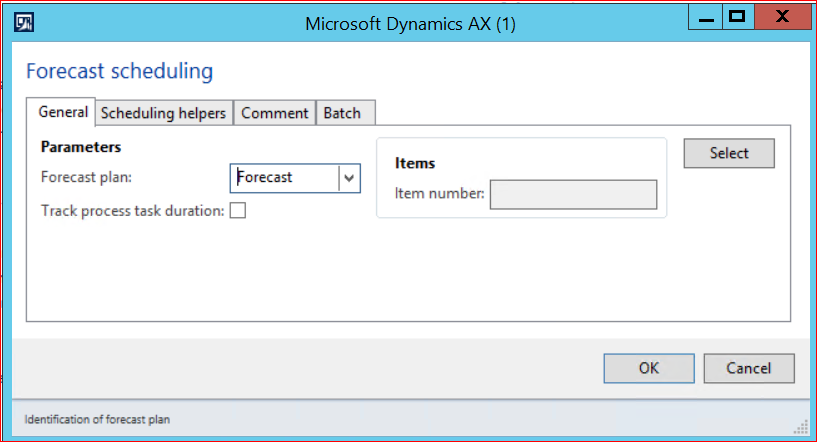The image size is (817, 442).
Task: Switch to the Scheduling helpers tab
Action: (163, 113)
